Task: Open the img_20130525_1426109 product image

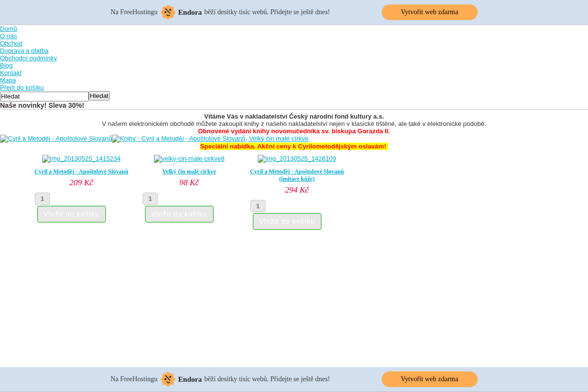Action: point(297,159)
